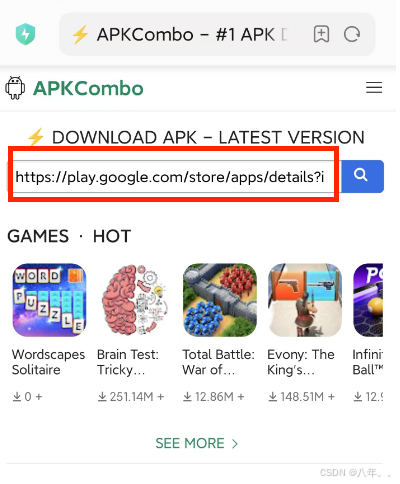
Task: Open the Infinity Ball pool game icon
Action: (x=368, y=300)
